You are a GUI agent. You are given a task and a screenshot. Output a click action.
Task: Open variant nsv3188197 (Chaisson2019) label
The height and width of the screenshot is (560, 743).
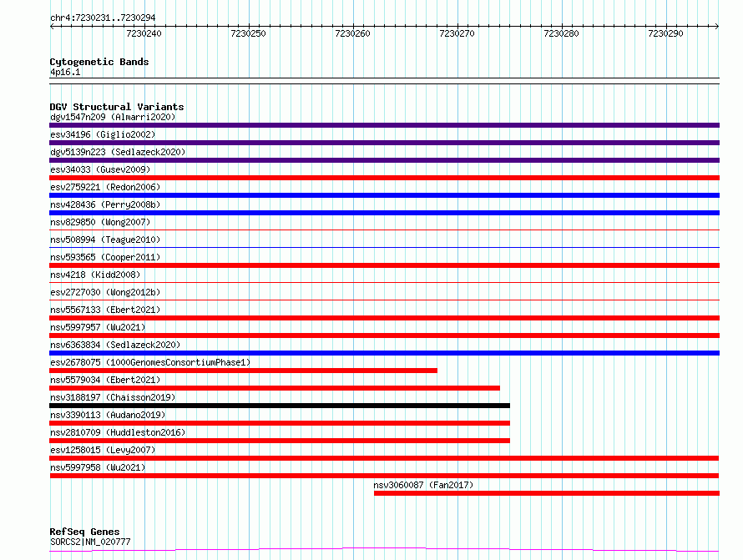point(113,397)
